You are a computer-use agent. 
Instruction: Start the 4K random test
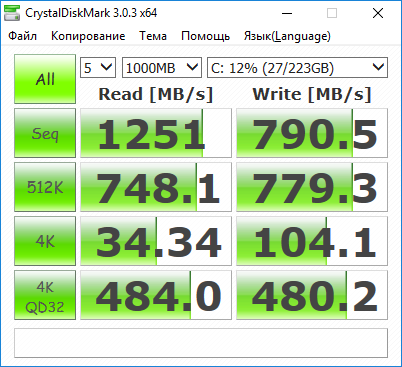(x=45, y=241)
